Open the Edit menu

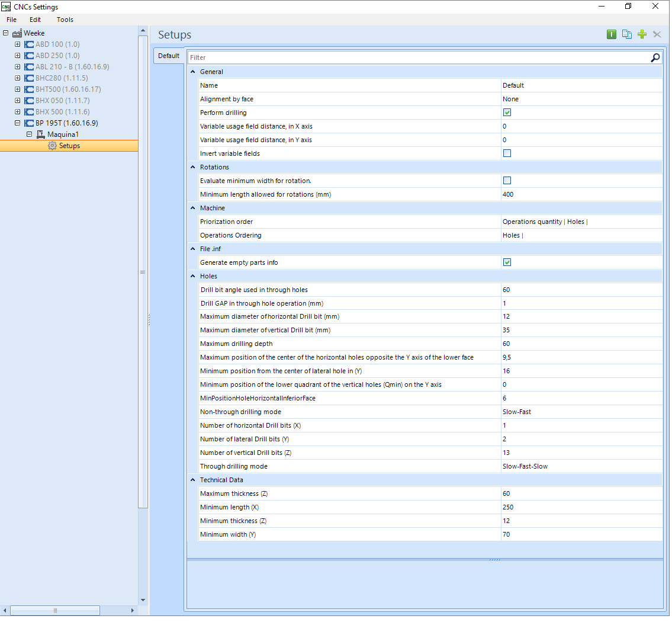point(35,20)
